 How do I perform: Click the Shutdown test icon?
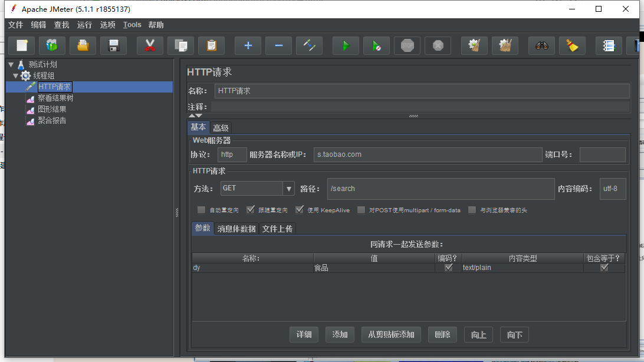(x=438, y=45)
